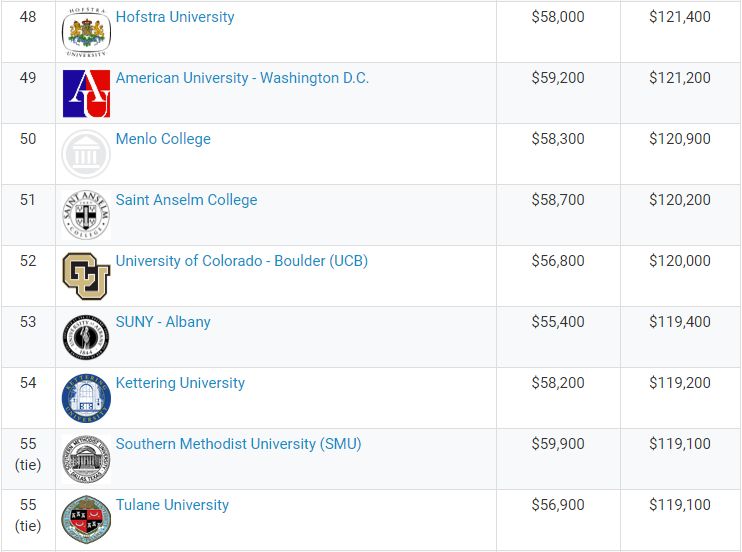
Task: Click the SUNY Albany seal logo
Action: [86, 337]
